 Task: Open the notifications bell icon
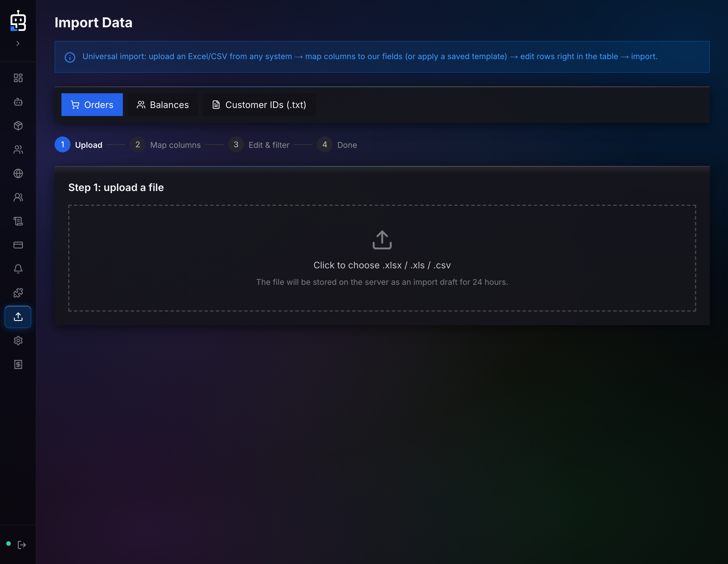(x=18, y=269)
